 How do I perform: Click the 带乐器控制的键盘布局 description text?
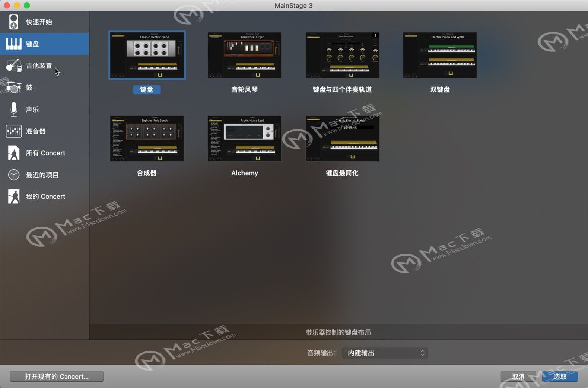[338, 332]
